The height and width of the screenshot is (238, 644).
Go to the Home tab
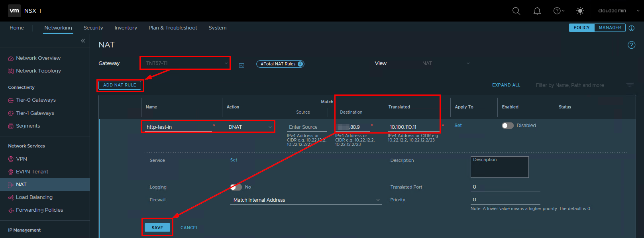tap(17, 28)
